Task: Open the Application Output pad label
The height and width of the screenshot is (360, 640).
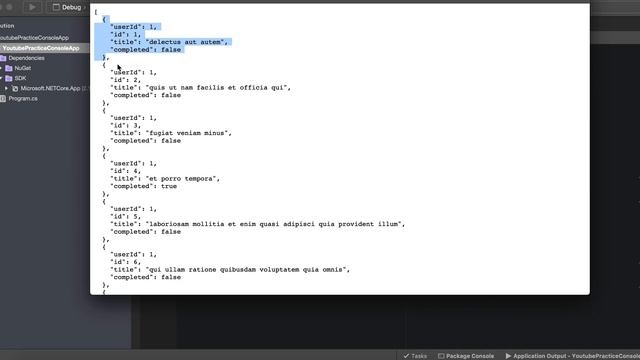Action: [x=576, y=356]
